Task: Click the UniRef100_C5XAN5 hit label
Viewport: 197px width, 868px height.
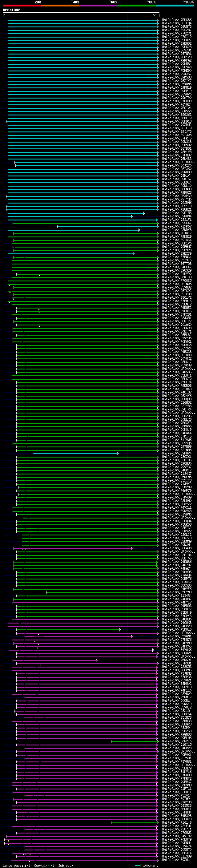Action: 177,84
